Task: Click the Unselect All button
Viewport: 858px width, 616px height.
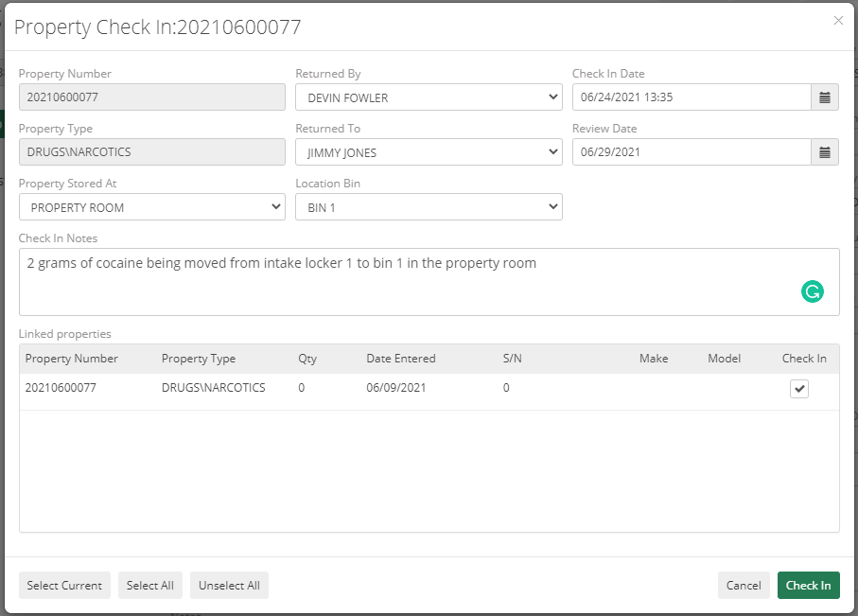Action: pyautogui.click(x=229, y=585)
